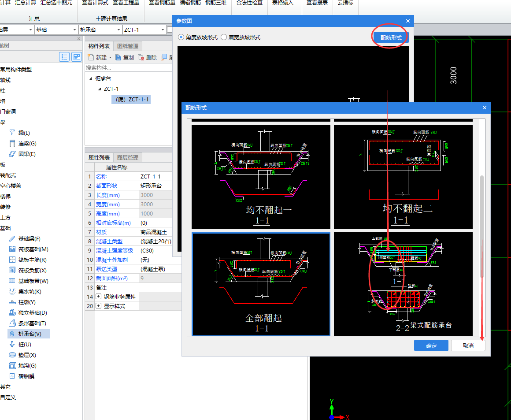Select 角度放坡形式 radio option
The width and height of the screenshot is (511, 420).
coord(181,37)
